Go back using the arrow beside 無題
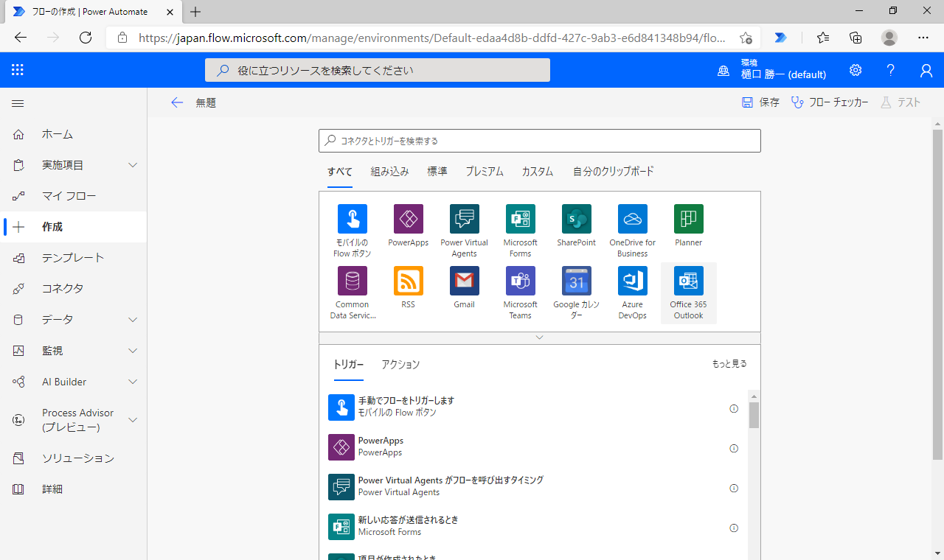Viewport: 944px width, 560px height. pyautogui.click(x=176, y=102)
